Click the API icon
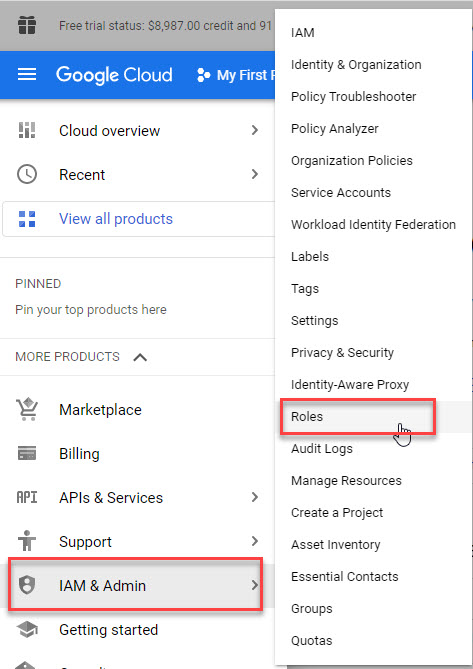The height and width of the screenshot is (669, 473). [26, 497]
